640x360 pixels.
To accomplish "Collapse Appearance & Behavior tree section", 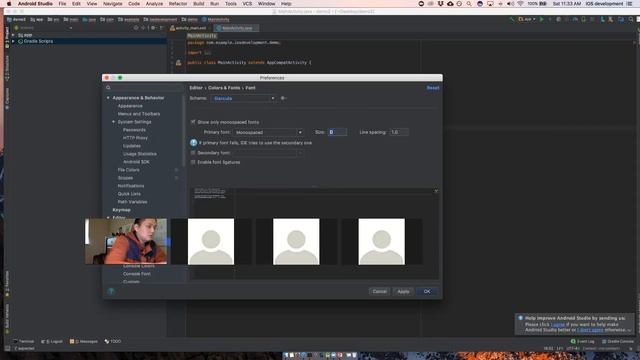I will (x=108, y=98).
